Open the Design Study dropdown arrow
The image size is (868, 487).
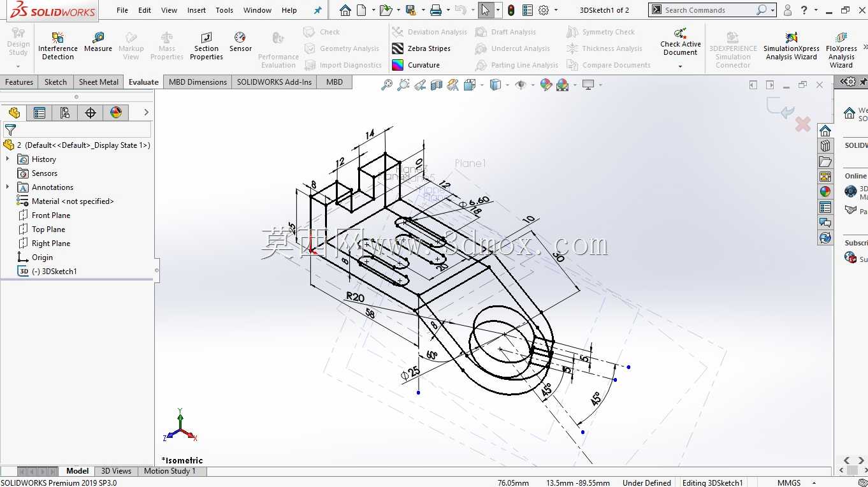(18, 66)
